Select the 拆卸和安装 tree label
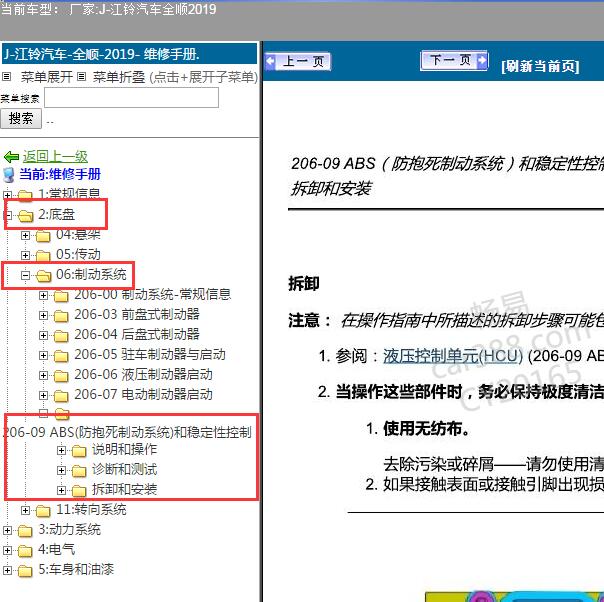 pyautogui.click(x=124, y=490)
